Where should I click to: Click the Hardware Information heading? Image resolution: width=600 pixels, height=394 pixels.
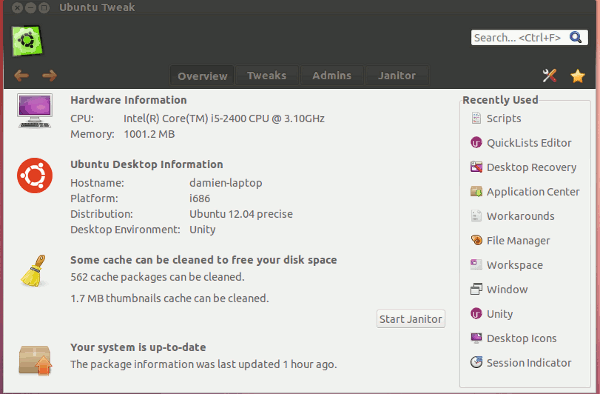pyautogui.click(x=129, y=100)
